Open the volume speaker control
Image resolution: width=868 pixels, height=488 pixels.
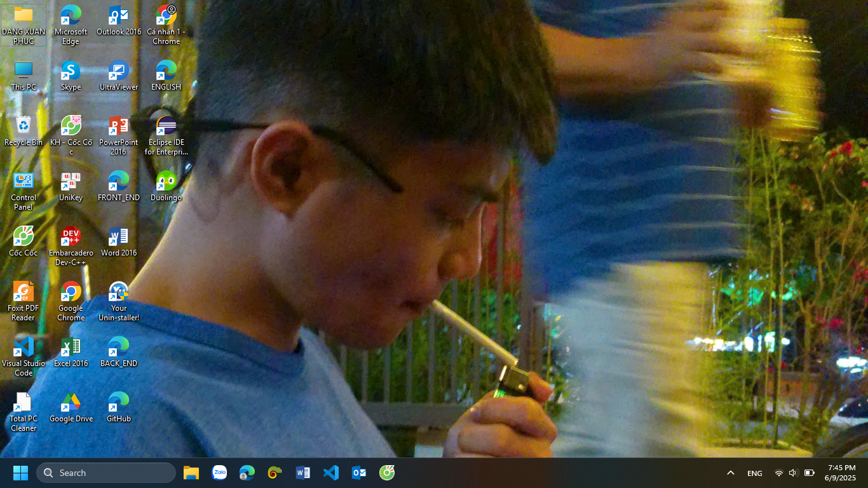(x=794, y=473)
